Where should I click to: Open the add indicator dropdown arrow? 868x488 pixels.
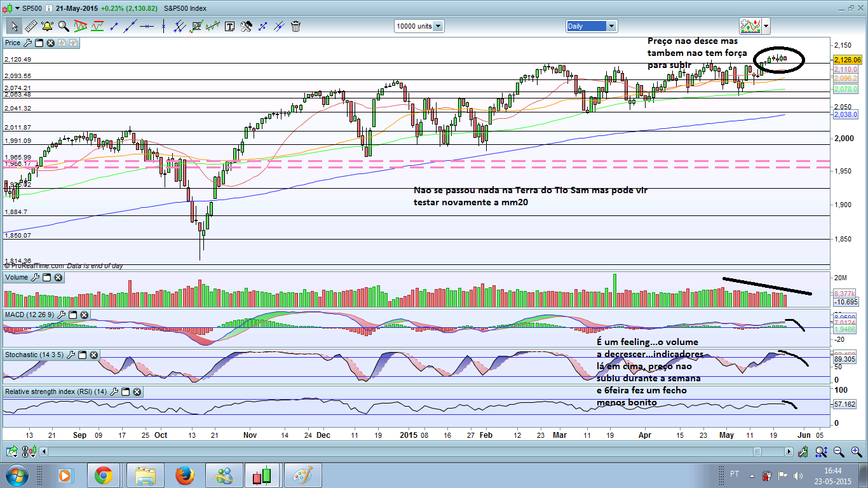click(766, 26)
